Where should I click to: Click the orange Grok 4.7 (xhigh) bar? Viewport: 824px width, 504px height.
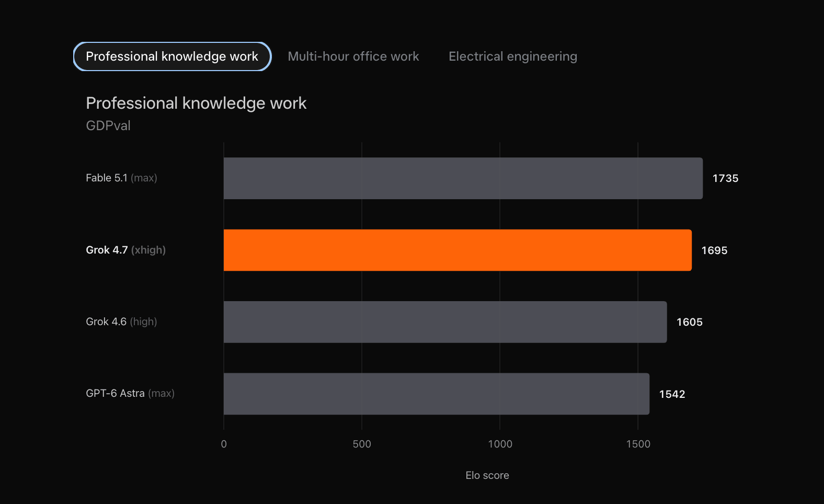pos(457,250)
